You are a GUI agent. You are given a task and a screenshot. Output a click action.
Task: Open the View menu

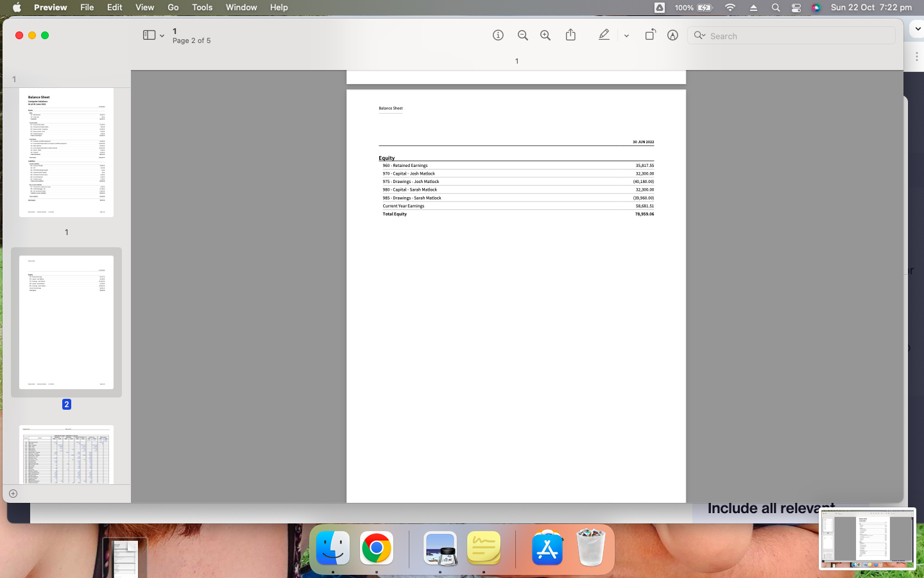pyautogui.click(x=144, y=7)
